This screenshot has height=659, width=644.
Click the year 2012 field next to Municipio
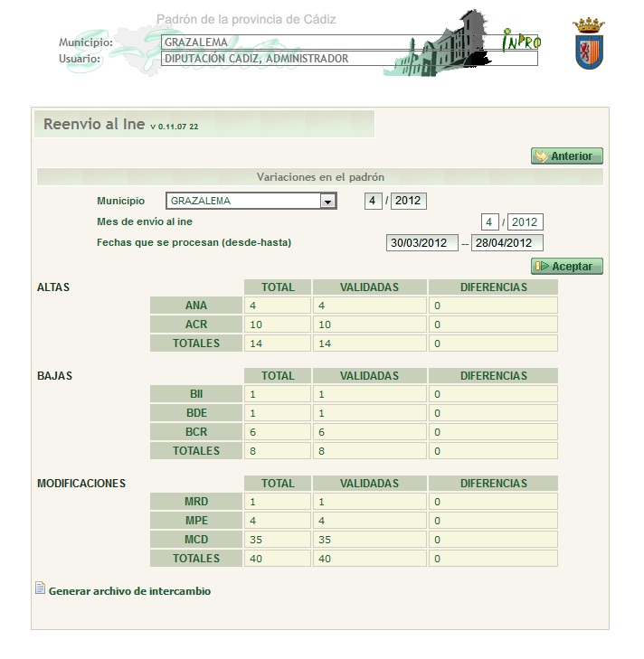[409, 201]
